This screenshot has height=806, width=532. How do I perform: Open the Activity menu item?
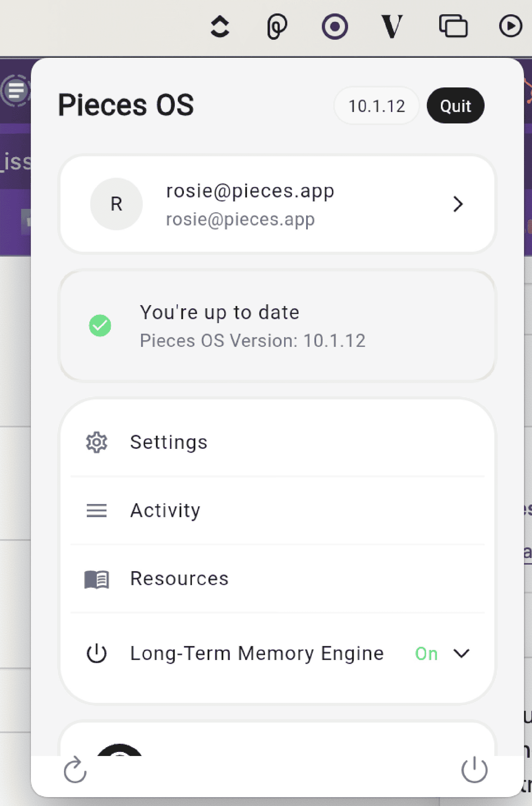coord(165,510)
